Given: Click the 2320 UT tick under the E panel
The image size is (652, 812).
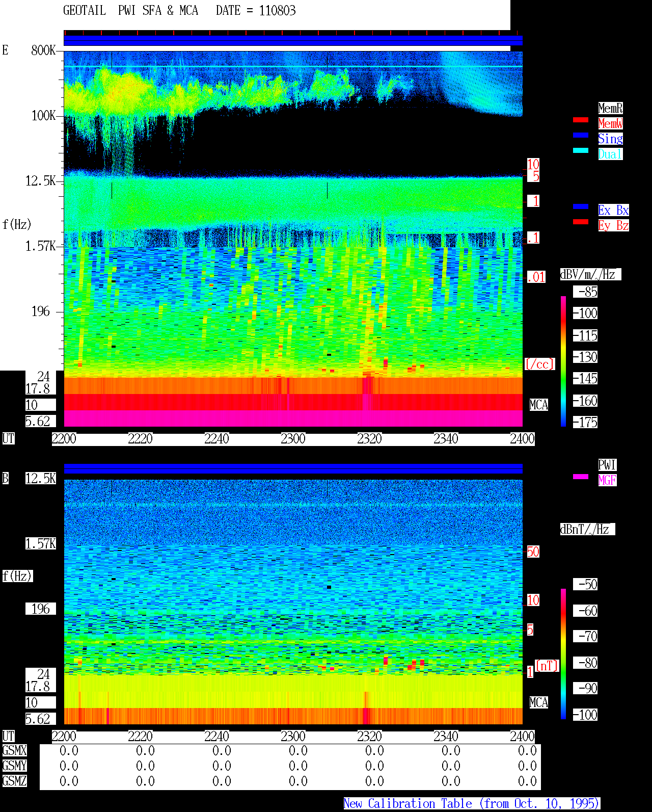Looking at the screenshot, I should 369,438.
